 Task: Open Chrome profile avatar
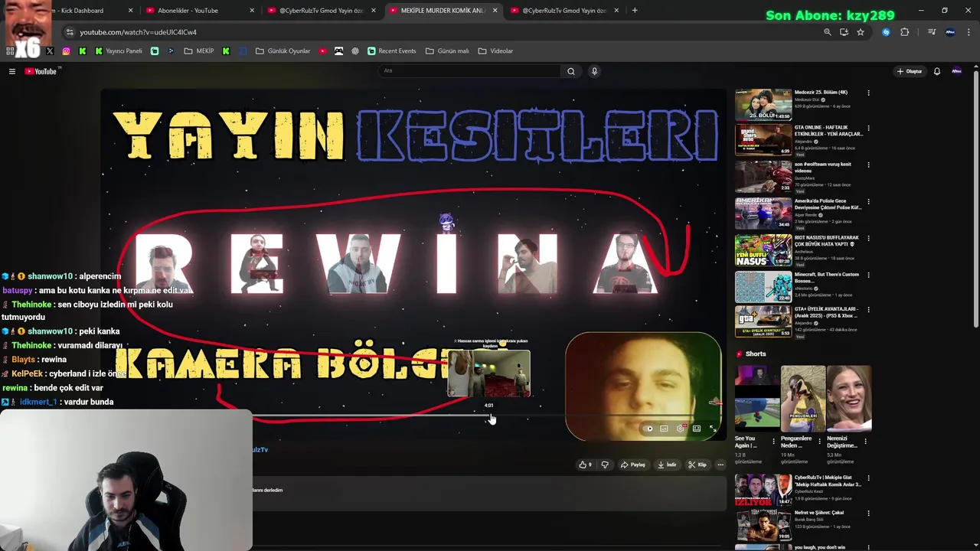[950, 32]
